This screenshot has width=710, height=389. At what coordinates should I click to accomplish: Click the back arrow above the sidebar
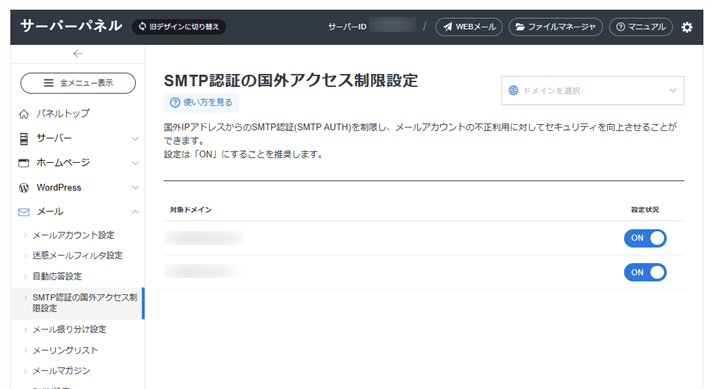tap(78, 54)
